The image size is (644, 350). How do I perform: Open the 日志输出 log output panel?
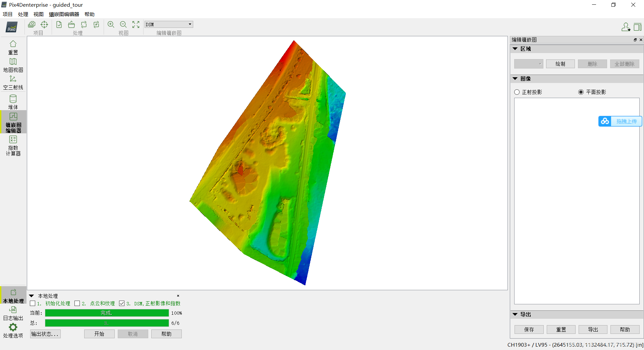coord(13,313)
